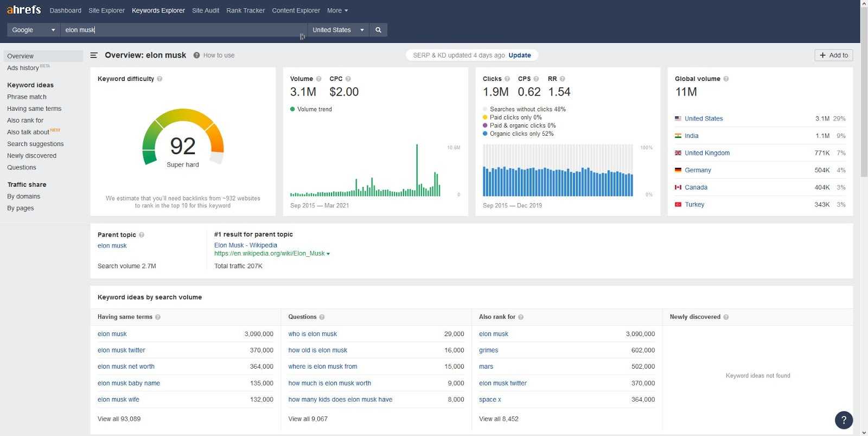The image size is (868, 436).
Task: Click the Turkey flag icon
Action: coord(678,205)
